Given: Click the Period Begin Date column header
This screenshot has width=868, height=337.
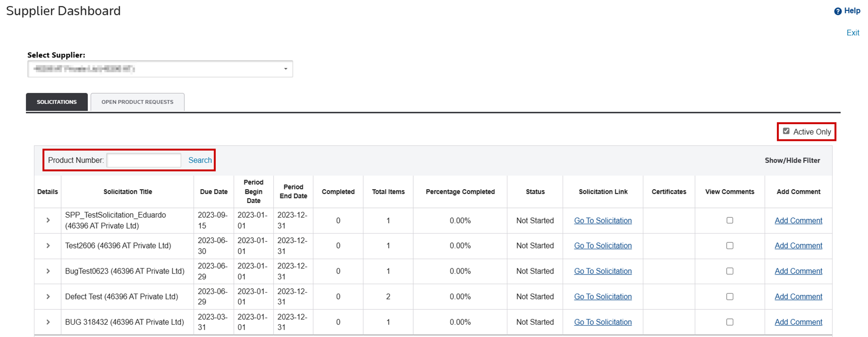Looking at the screenshot, I should click(253, 192).
